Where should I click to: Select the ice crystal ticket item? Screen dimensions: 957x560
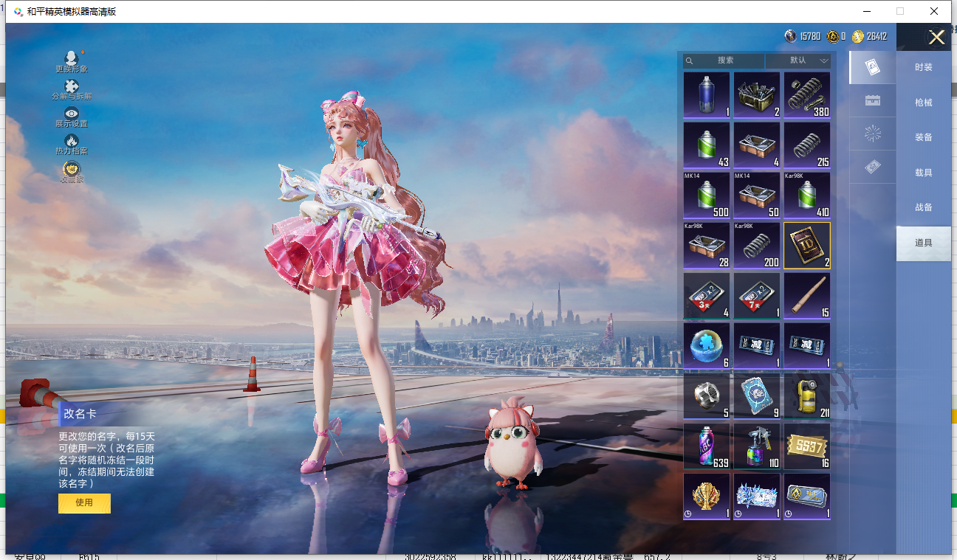coord(757,497)
